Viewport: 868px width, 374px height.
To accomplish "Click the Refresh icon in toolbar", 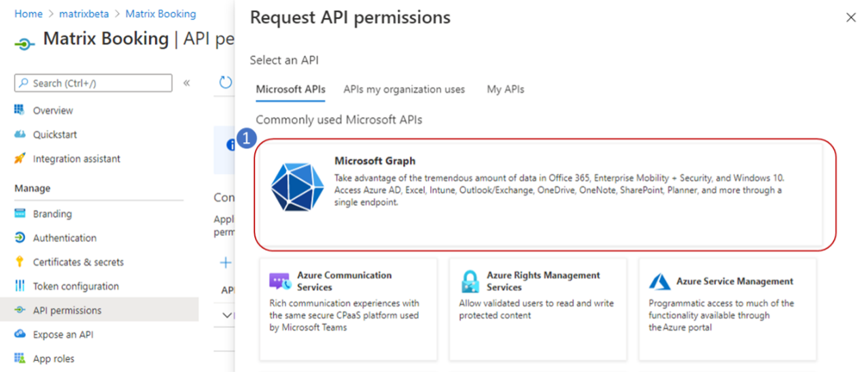I will 225,82.
